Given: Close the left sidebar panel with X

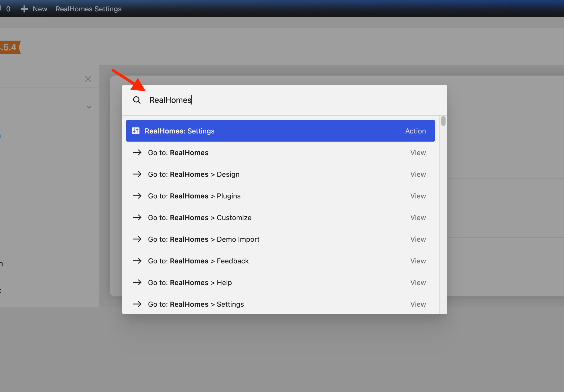Looking at the screenshot, I should coord(88,79).
